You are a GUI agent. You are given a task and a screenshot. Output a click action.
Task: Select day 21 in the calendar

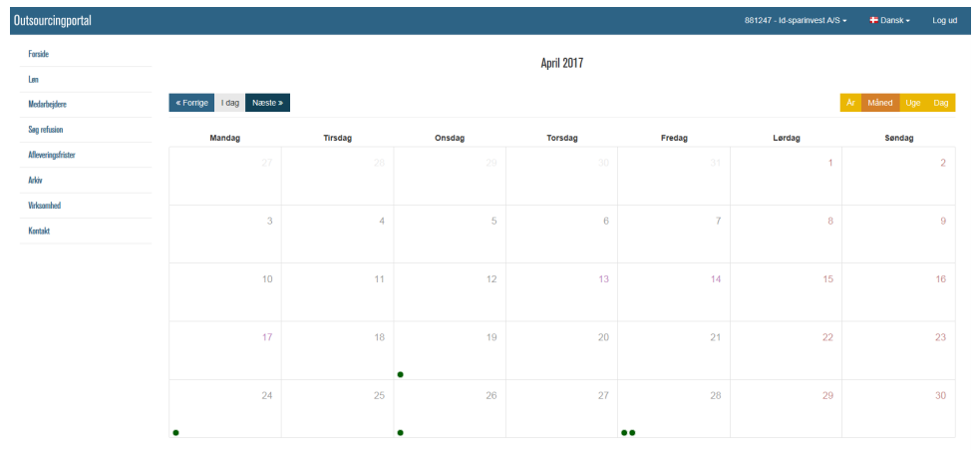[716, 337]
